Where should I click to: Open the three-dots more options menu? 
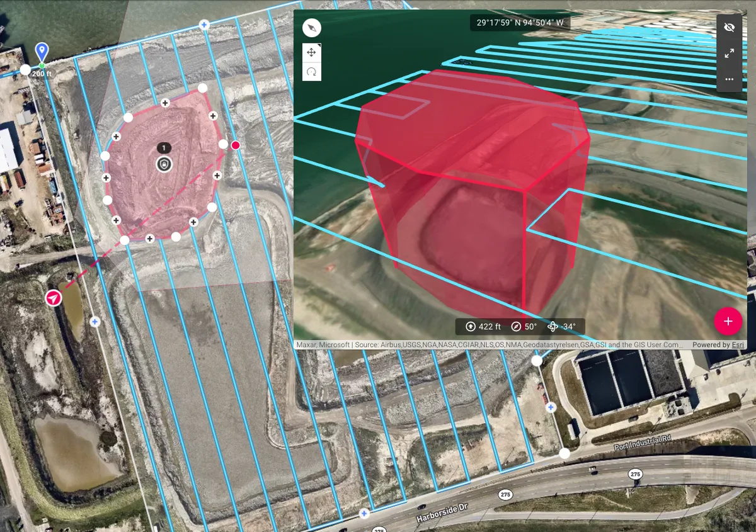(730, 79)
